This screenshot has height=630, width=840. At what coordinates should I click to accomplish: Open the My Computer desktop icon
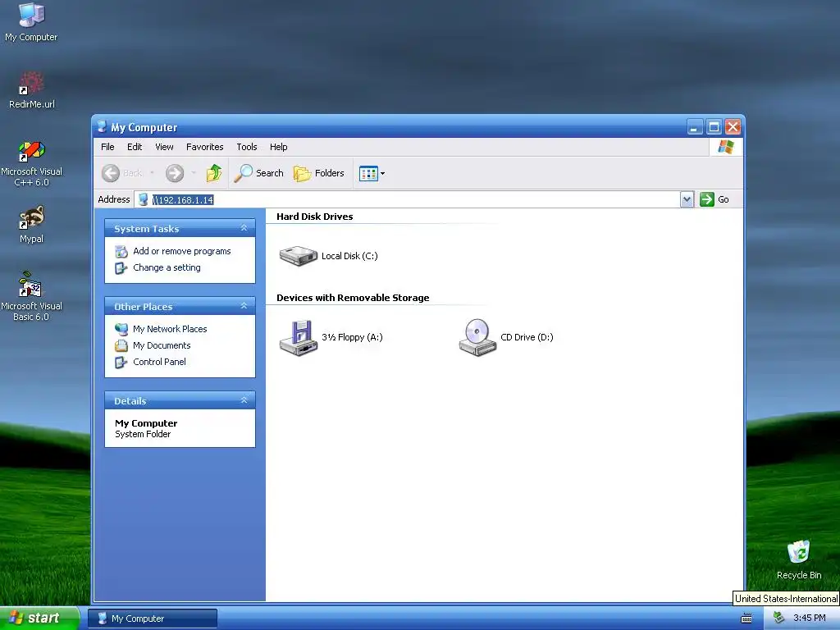31,21
